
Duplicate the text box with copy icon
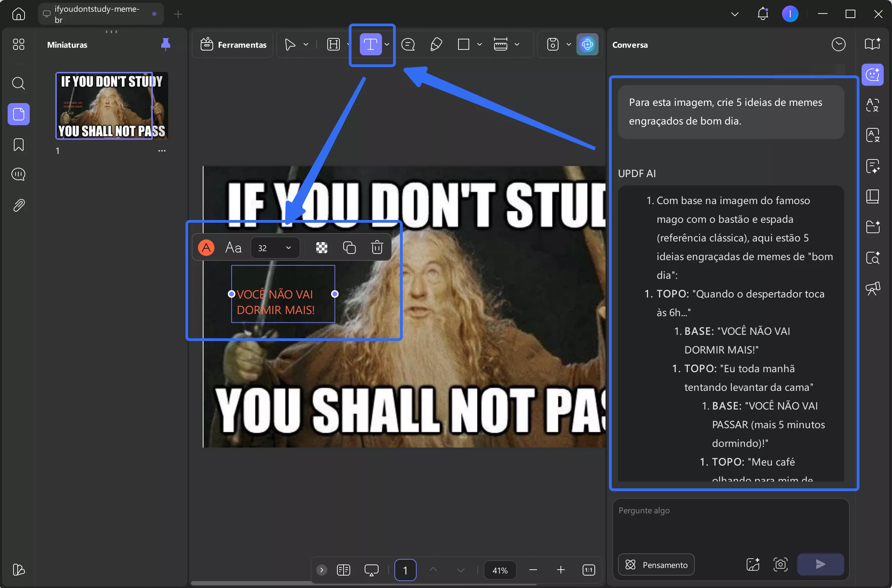[349, 248]
